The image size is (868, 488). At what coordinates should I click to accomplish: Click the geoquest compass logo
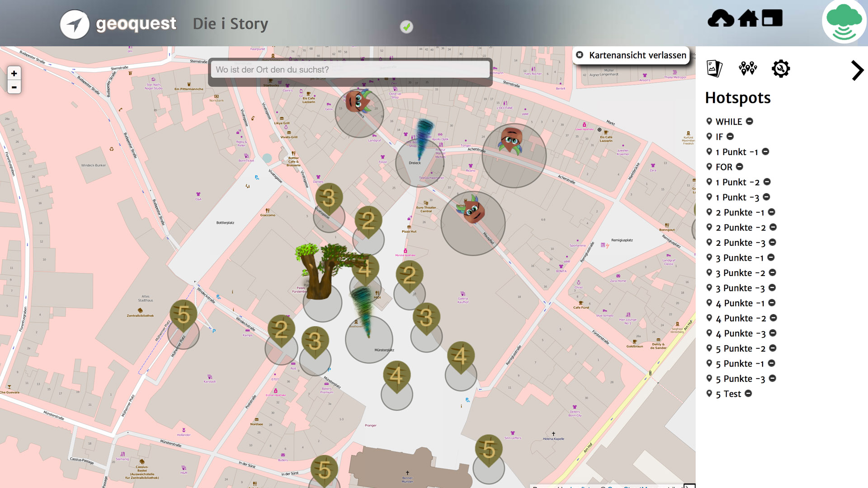click(x=75, y=24)
